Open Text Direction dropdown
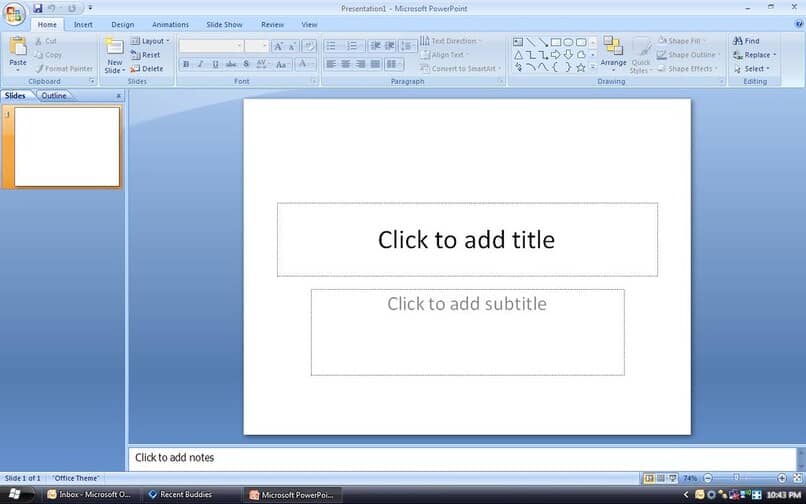806x504 pixels. pyautogui.click(x=450, y=41)
